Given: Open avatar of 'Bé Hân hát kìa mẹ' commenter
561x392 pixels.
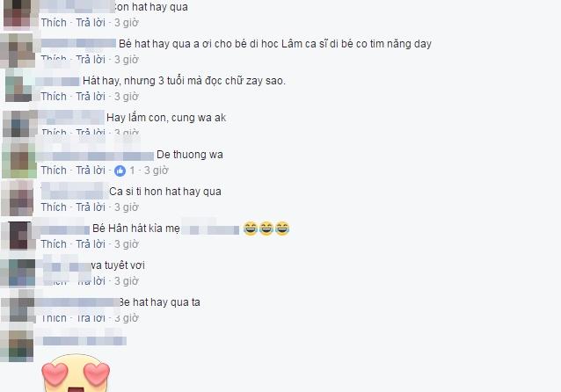Looking at the screenshot, I should coord(19,236).
